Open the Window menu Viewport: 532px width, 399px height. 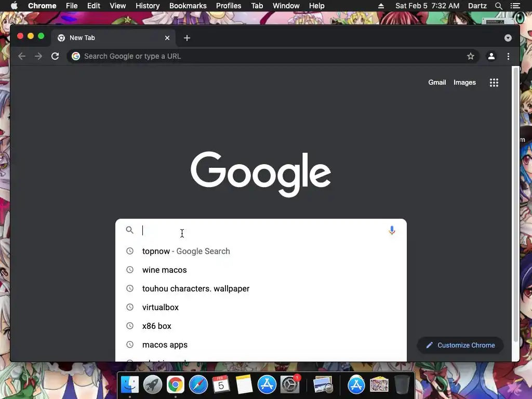click(x=286, y=6)
